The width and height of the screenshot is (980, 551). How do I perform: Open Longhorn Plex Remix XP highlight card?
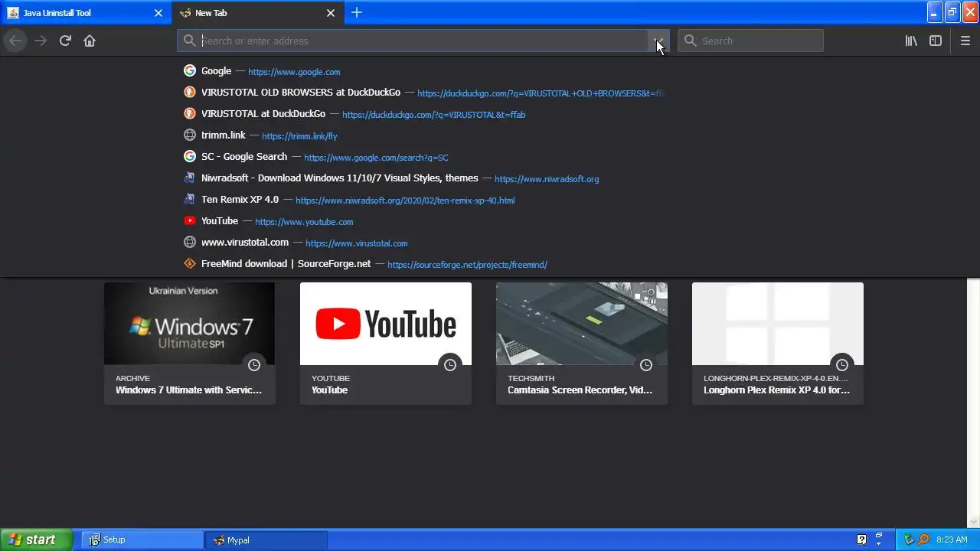(x=778, y=344)
